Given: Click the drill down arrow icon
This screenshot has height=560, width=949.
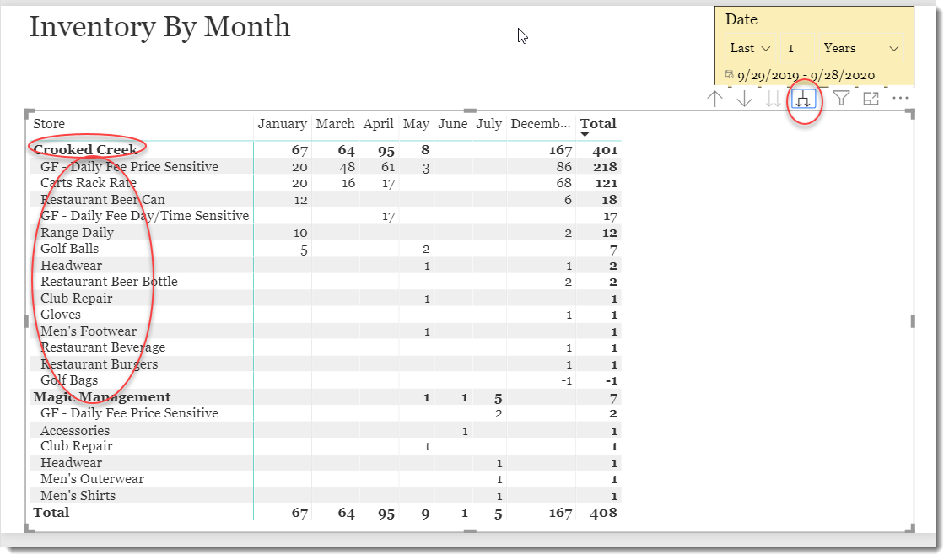Looking at the screenshot, I should coord(744,99).
